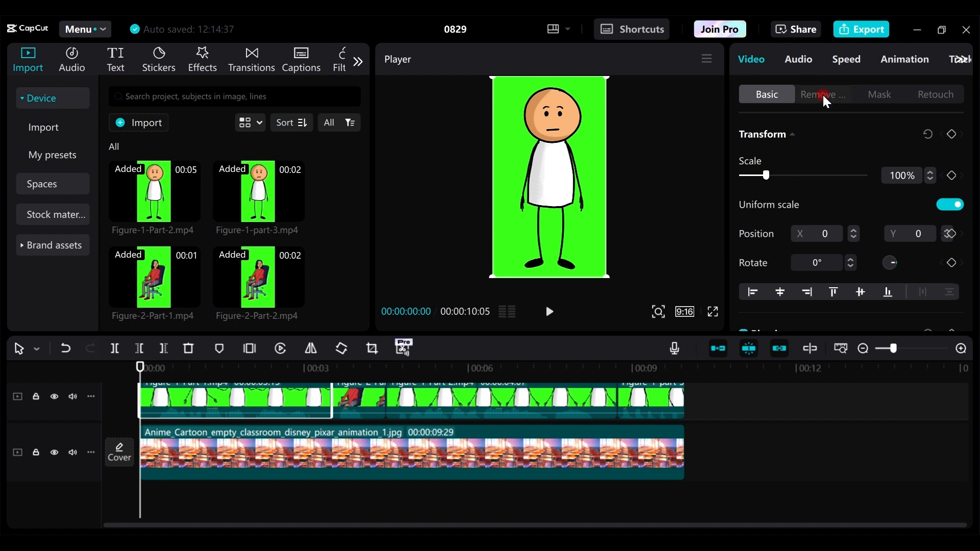Open the Transitions panel

coord(252,60)
